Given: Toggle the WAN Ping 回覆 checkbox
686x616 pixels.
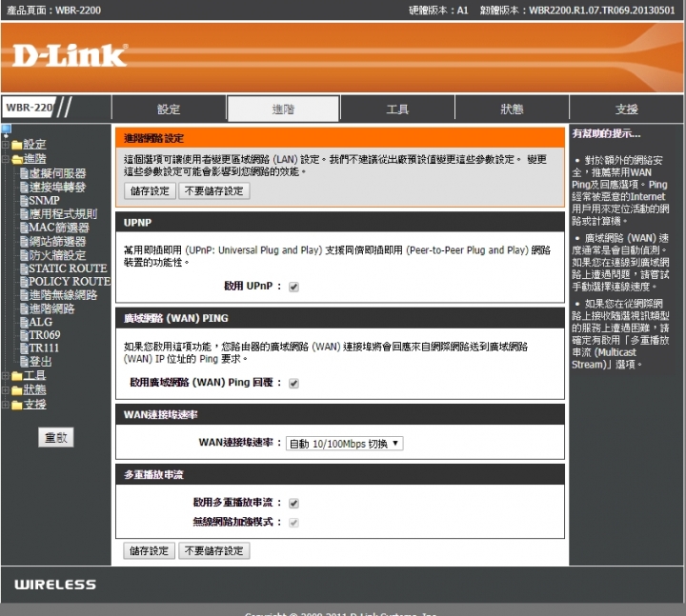Looking at the screenshot, I should point(293,384).
